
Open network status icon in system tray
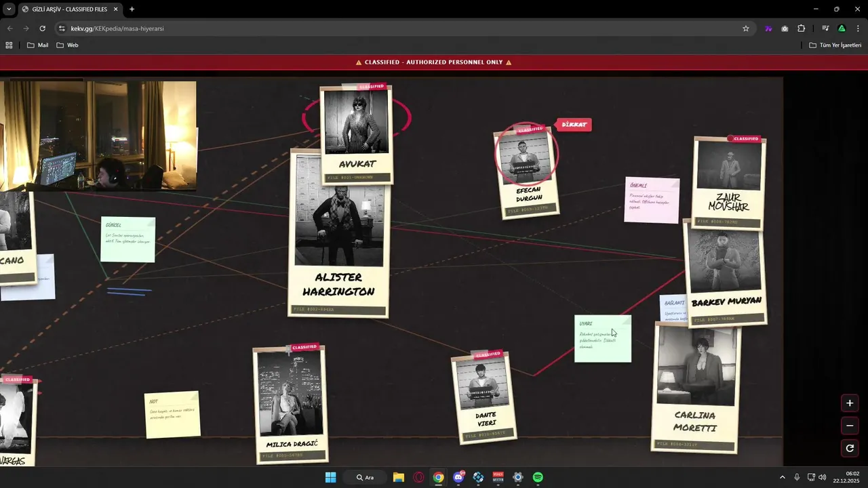tap(811, 477)
